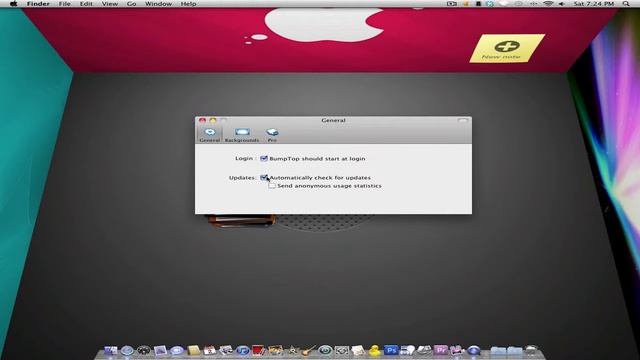Open the Window menu

point(158,4)
